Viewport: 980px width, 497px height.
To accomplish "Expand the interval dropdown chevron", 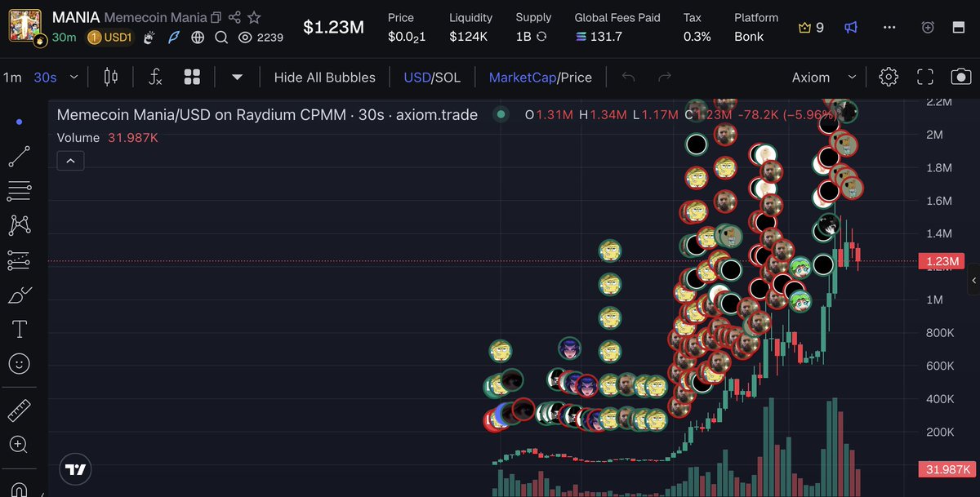I will click(73, 78).
